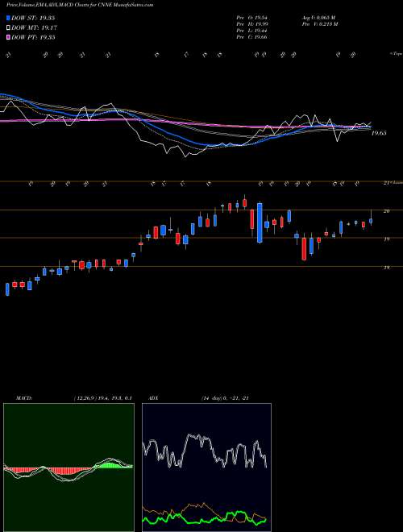
Task: Click the tallest blue candlestick in price chart
Action: click(x=260, y=223)
